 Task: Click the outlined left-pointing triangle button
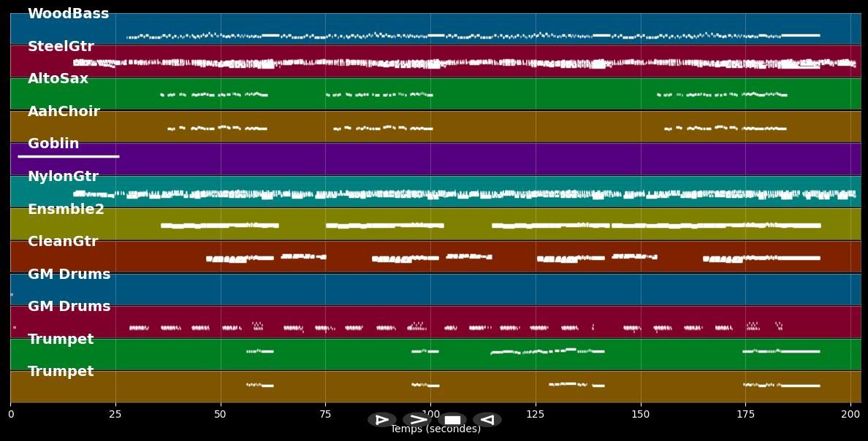click(x=487, y=420)
